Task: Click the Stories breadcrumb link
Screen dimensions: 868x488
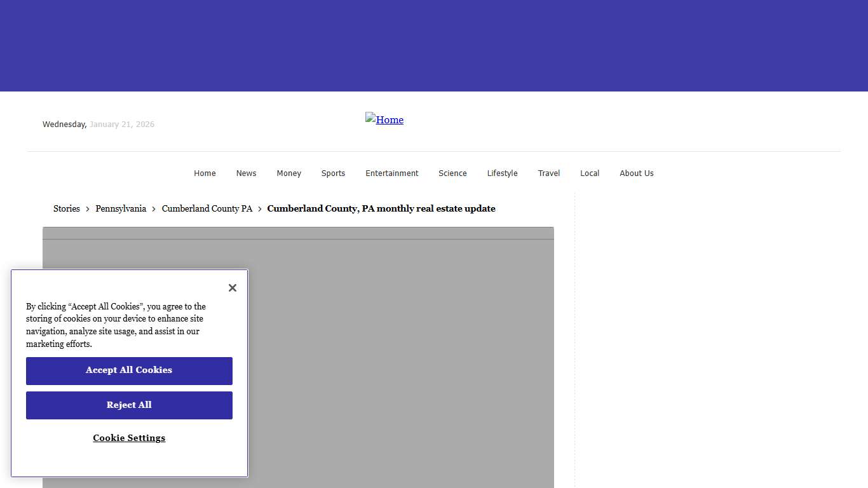Action: pos(67,208)
